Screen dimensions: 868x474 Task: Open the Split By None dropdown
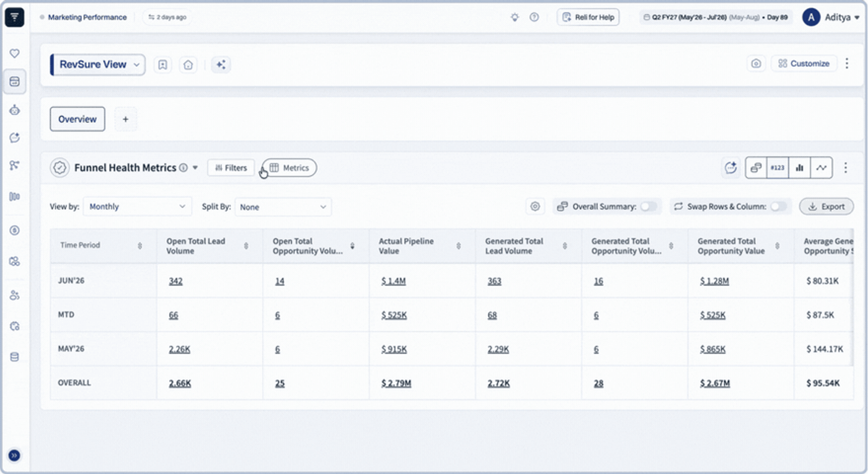[283, 207]
